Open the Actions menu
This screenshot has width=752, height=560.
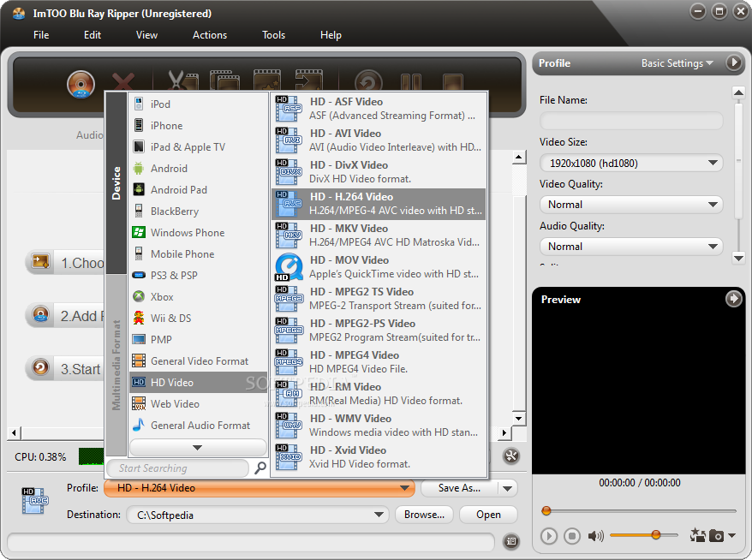pyautogui.click(x=210, y=35)
